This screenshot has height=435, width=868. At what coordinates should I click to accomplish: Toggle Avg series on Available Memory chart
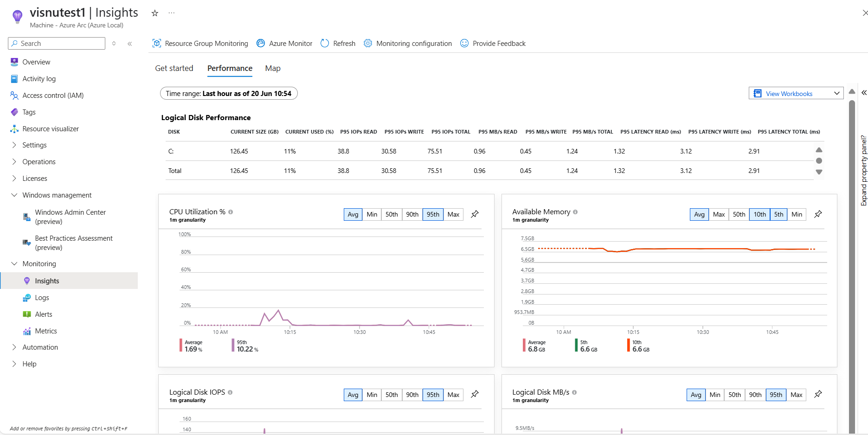coord(699,214)
